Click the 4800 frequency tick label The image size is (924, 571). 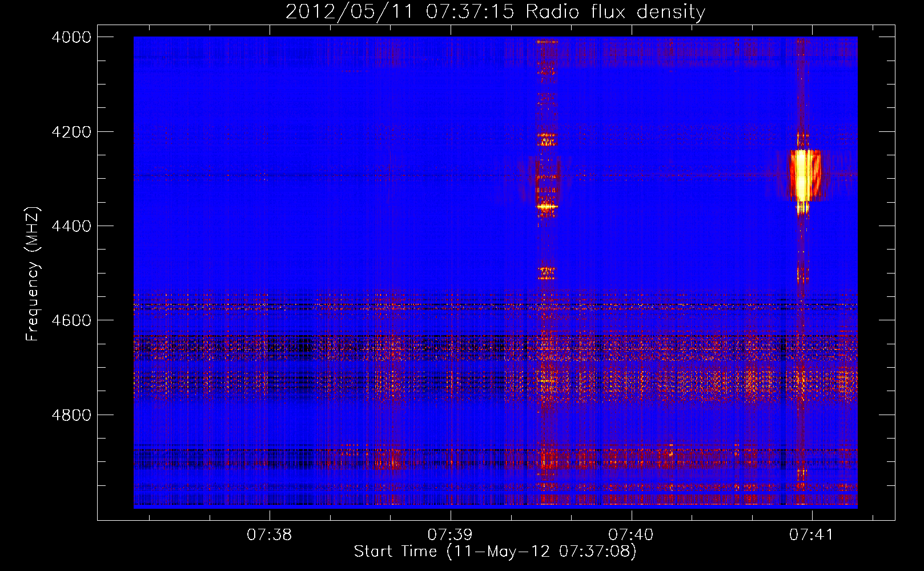(x=71, y=415)
